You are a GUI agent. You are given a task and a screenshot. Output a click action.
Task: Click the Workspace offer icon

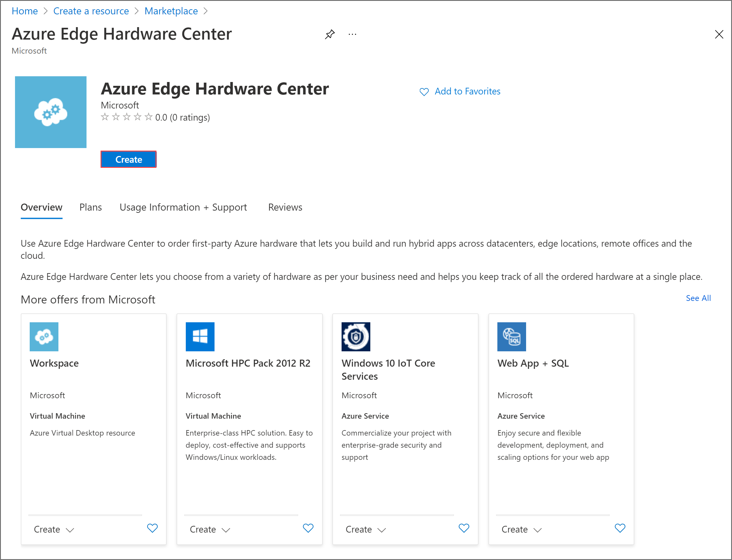pos(45,336)
